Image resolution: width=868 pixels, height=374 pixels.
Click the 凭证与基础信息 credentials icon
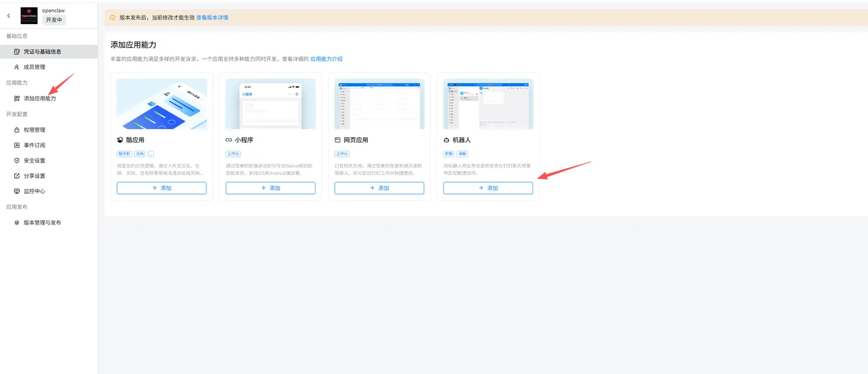[x=15, y=51]
